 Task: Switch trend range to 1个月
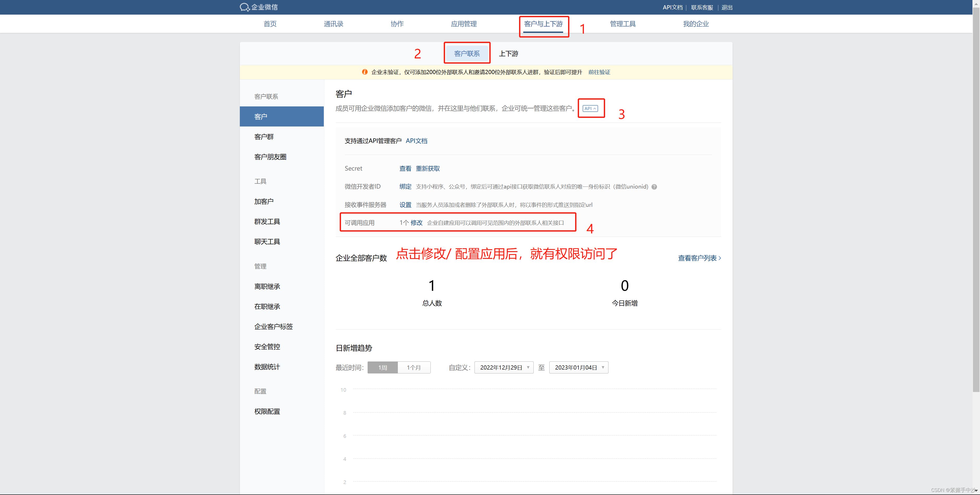(414, 367)
